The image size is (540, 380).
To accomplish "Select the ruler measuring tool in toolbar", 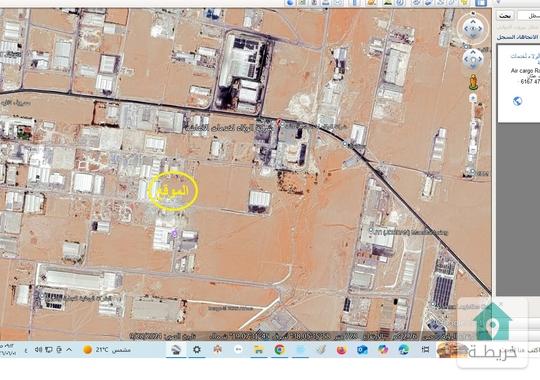I will 355,3.
